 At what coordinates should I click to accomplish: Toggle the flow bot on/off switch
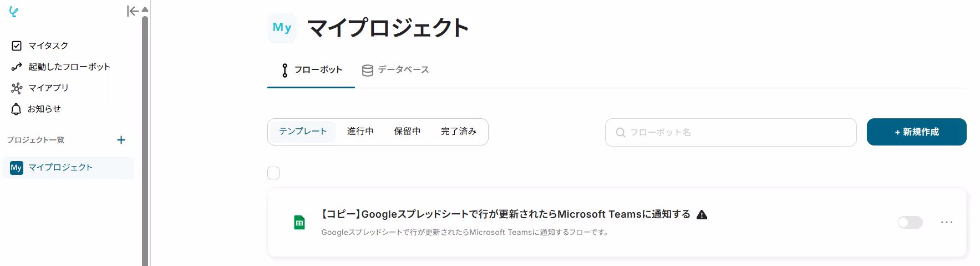tap(910, 223)
